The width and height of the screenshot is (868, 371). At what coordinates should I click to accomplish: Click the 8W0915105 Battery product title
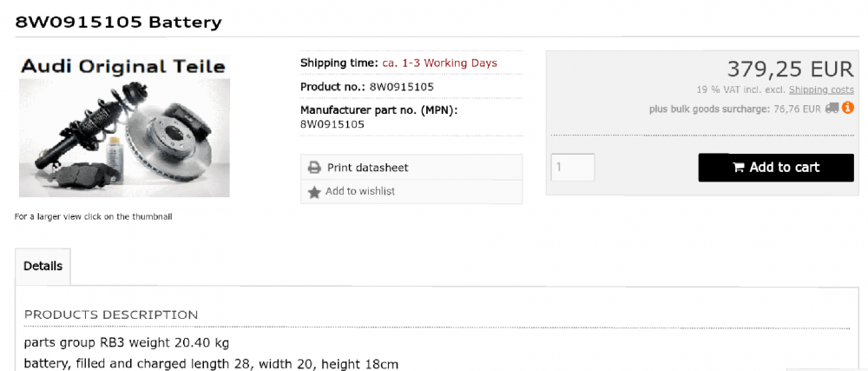click(118, 22)
